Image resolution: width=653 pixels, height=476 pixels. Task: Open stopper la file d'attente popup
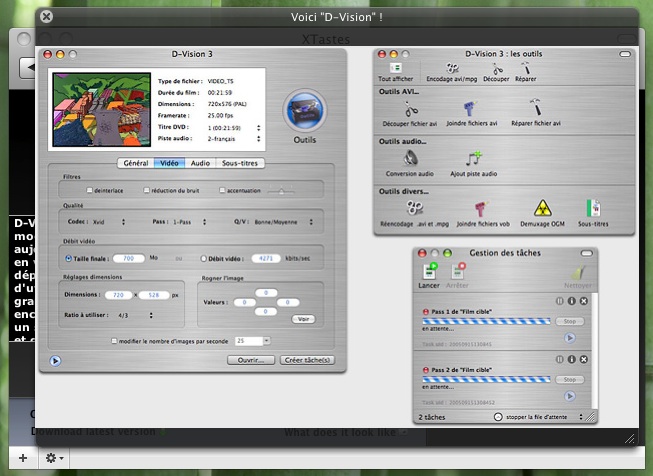543,417
